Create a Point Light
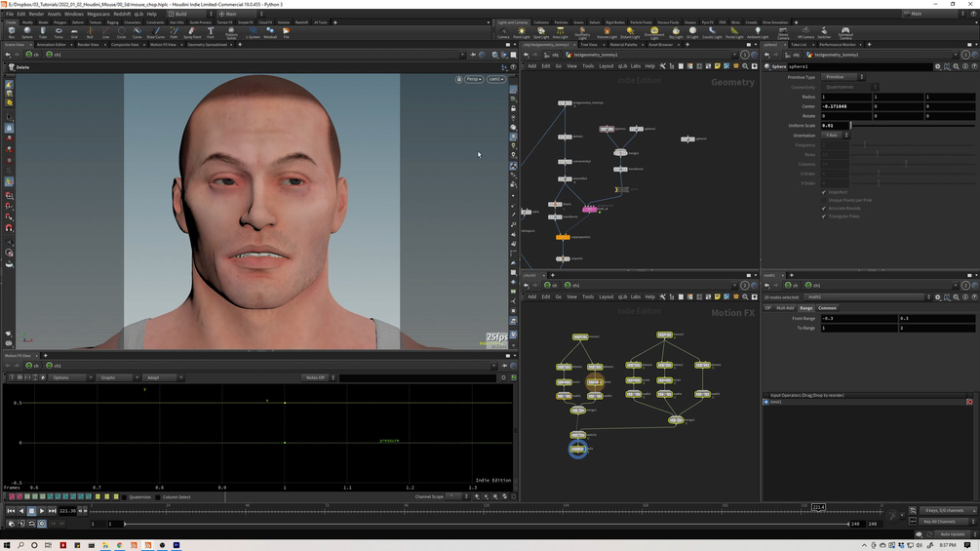Viewport: 980px width, 551px height. (x=522, y=32)
